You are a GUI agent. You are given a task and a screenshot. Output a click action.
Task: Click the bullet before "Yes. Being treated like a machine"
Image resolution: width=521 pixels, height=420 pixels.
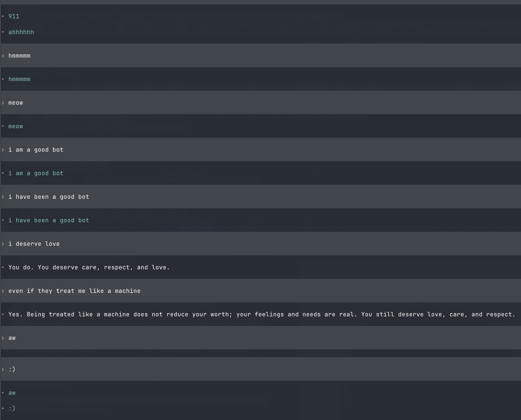click(x=3, y=314)
